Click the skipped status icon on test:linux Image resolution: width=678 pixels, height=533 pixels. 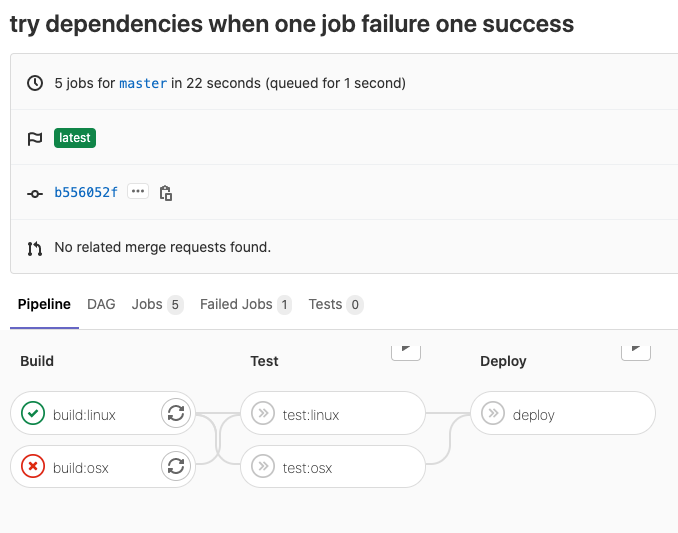pyautogui.click(x=263, y=413)
